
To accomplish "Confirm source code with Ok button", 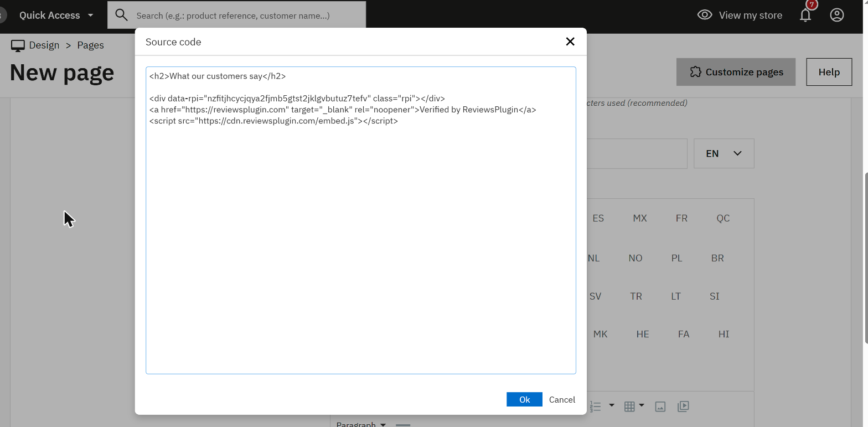I will [524, 399].
